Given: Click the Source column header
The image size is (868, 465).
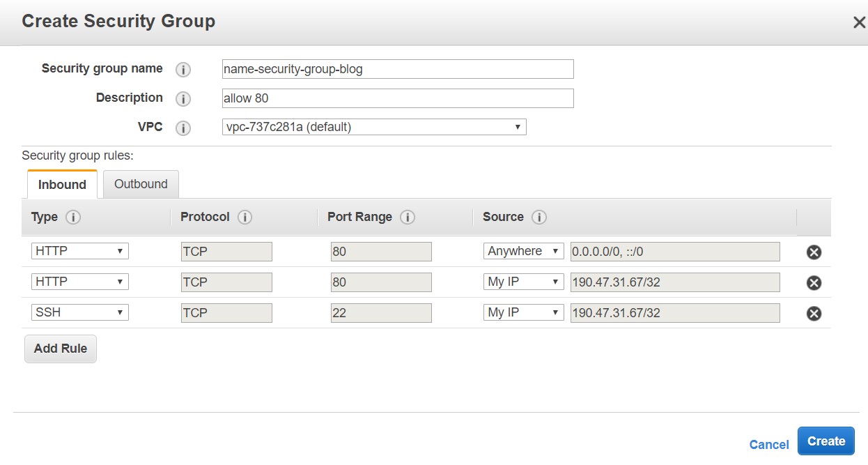Looking at the screenshot, I should pyautogui.click(x=503, y=217).
